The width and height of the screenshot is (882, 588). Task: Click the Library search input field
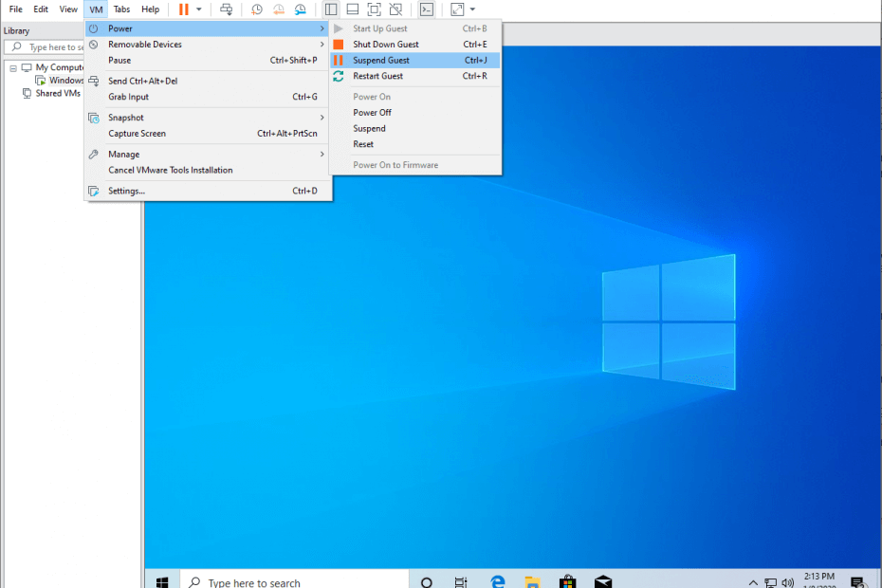pos(45,47)
